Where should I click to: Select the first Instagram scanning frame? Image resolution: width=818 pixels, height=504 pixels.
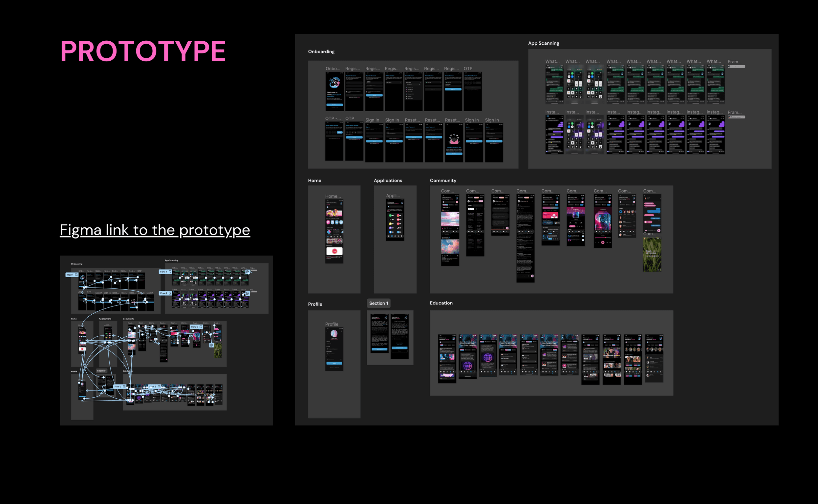click(x=554, y=135)
